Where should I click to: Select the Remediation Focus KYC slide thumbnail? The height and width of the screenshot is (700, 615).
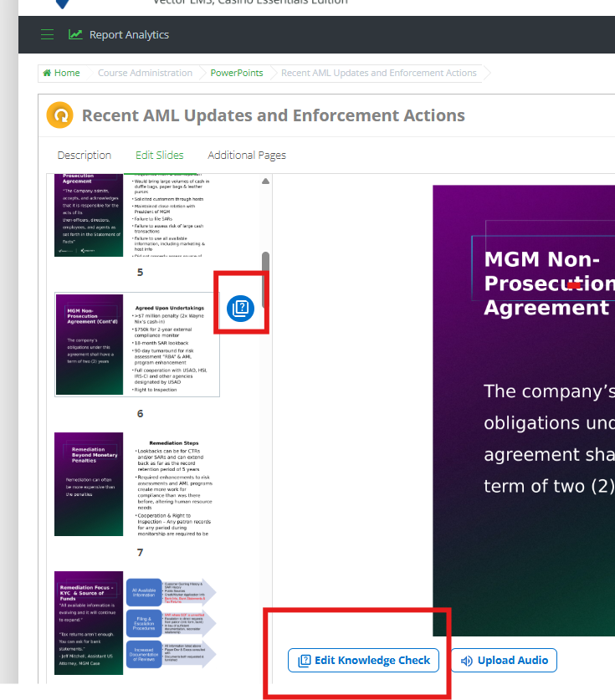(136, 623)
